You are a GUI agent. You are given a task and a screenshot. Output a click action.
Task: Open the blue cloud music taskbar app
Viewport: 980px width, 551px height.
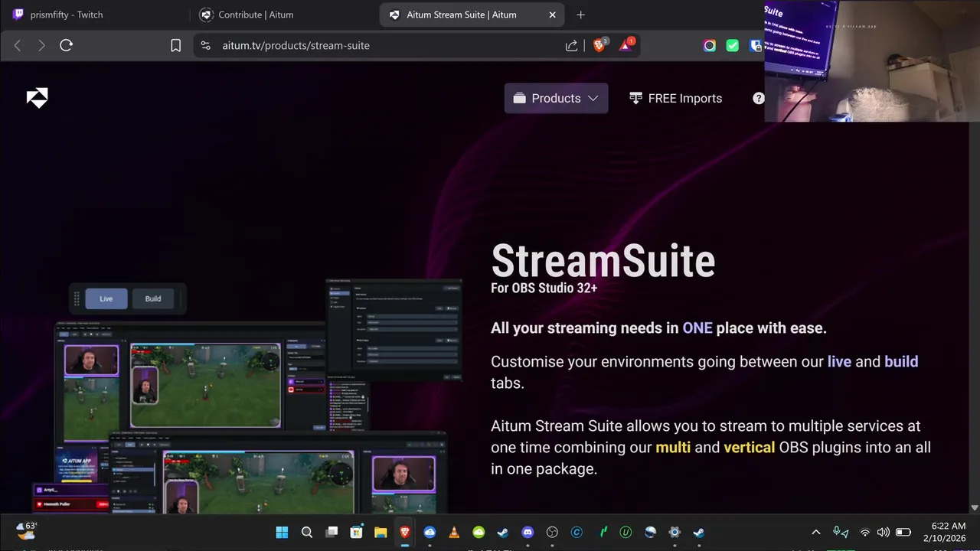[430, 532]
